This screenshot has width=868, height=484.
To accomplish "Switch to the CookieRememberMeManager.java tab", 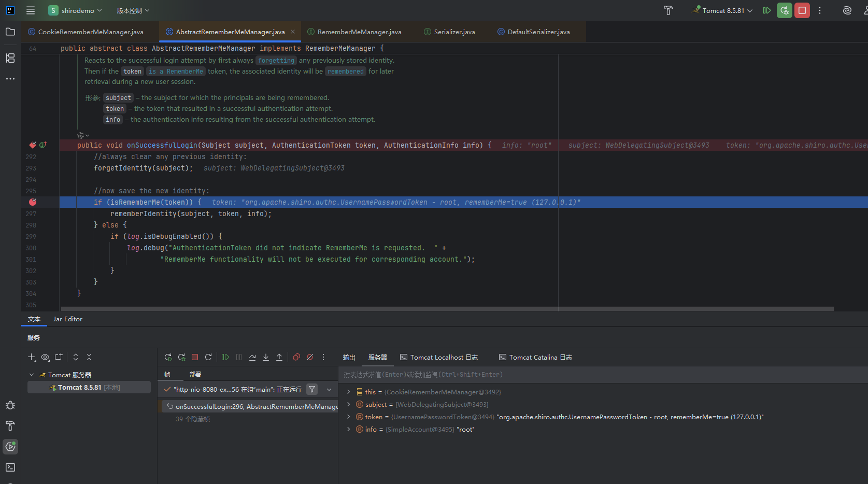I will coord(91,32).
